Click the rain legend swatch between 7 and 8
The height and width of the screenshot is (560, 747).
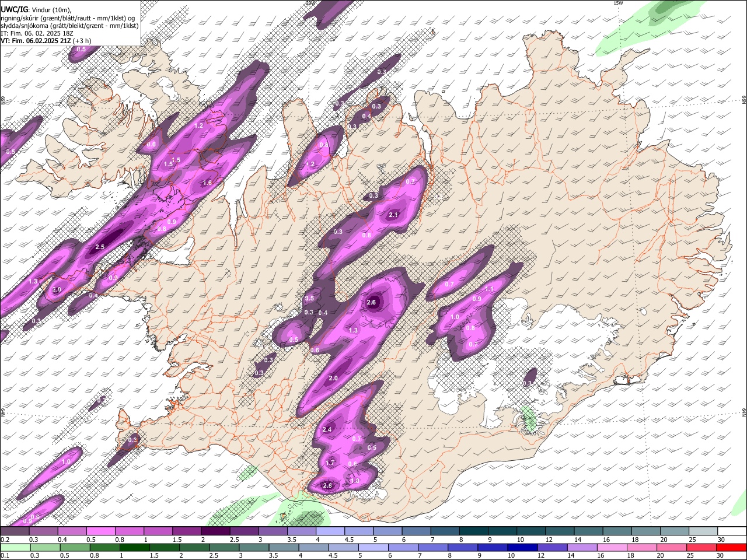432,547
